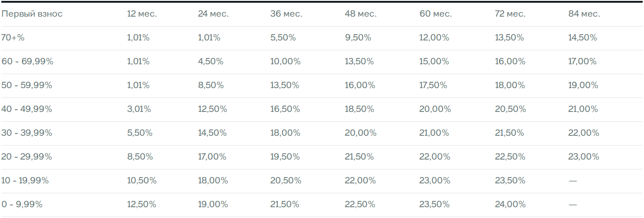Select the 12 мес. column header

(142, 14)
